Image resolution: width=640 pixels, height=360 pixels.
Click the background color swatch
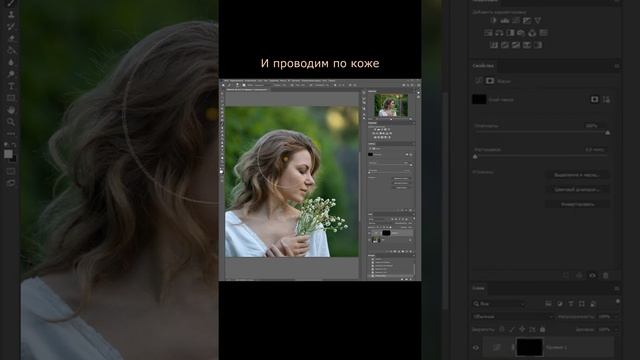click(13, 159)
